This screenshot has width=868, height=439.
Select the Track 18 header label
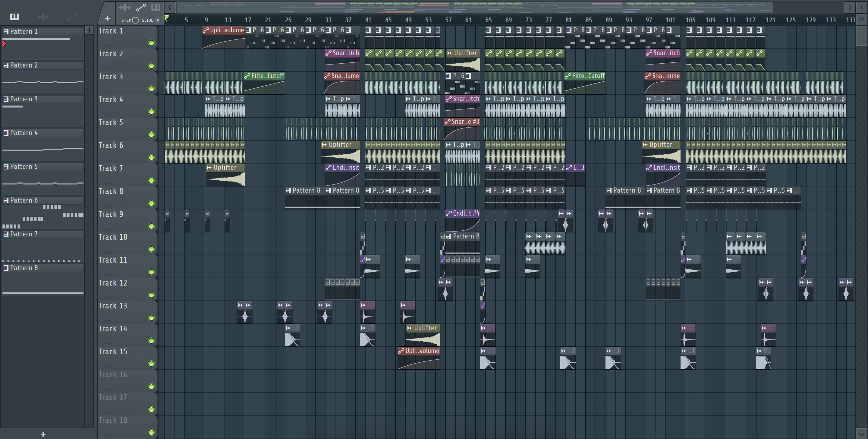[113, 420]
